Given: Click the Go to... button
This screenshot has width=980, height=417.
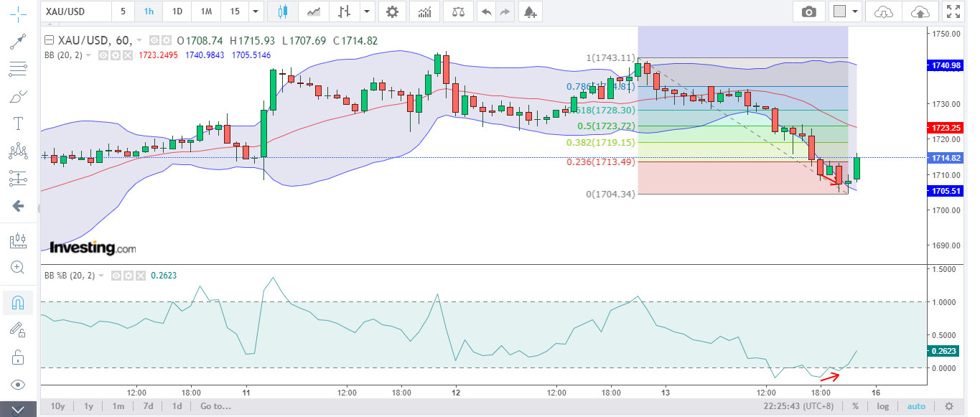Looking at the screenshot, I should tap(215, 406).
